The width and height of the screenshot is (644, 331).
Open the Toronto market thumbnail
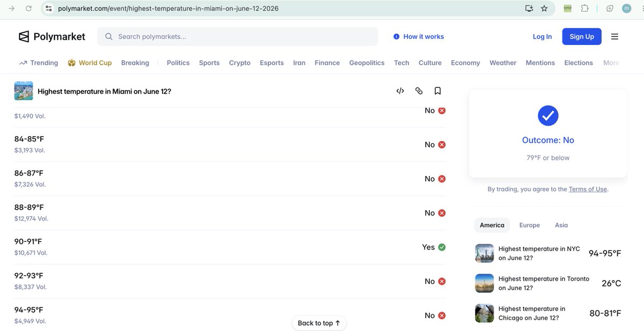484,283
